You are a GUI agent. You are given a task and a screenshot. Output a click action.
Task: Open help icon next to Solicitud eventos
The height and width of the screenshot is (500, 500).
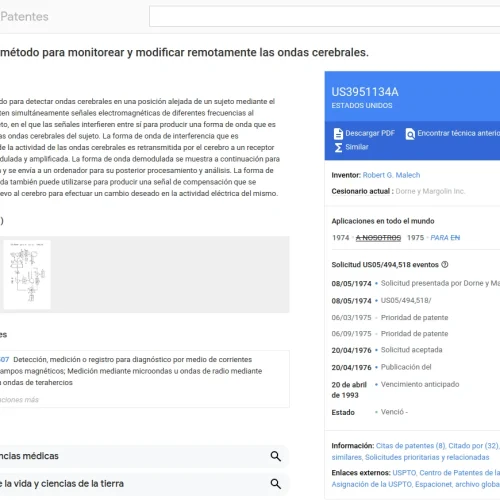tap(445, 265)
